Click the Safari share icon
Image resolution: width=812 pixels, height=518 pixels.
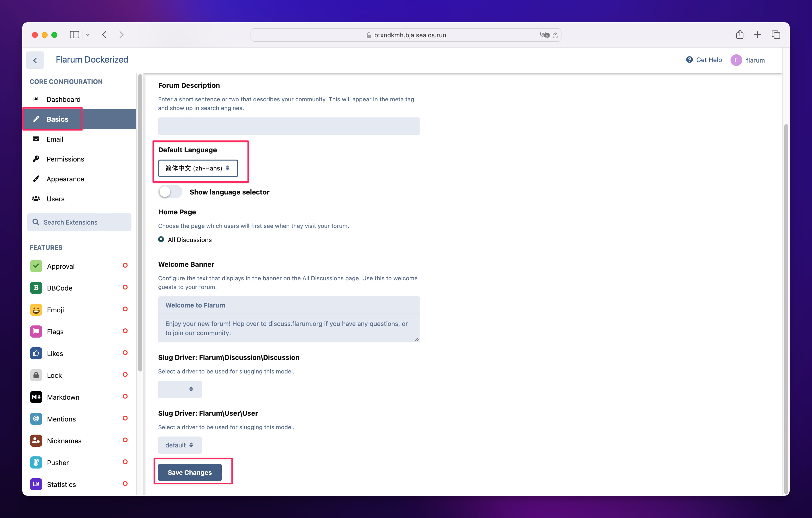739,34
